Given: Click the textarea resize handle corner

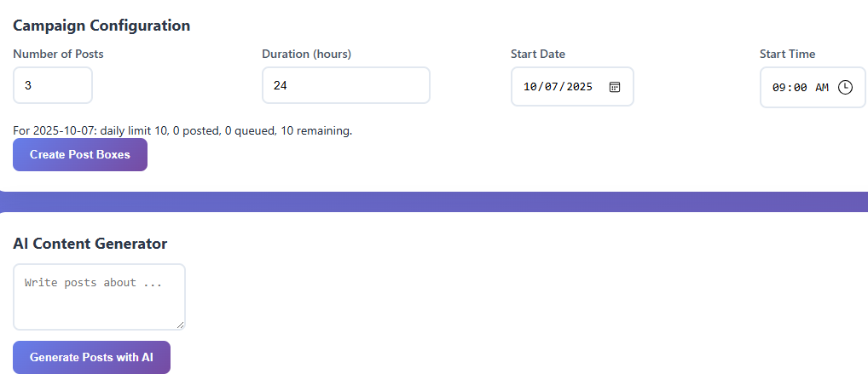Looking at the screenshot, I should click(x=181, y=325).
